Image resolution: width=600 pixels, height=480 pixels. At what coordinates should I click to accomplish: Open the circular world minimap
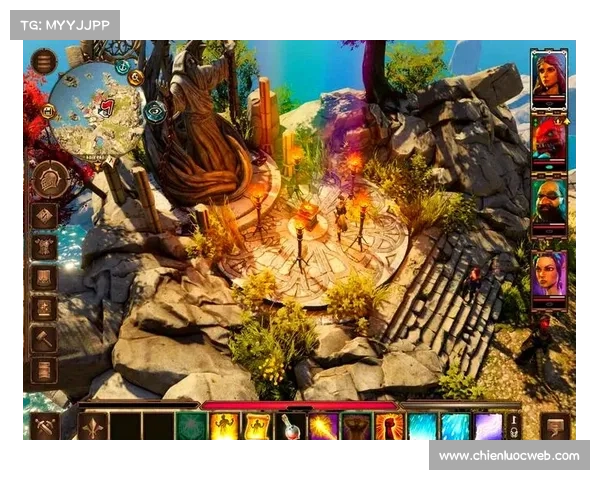point(96,111)
